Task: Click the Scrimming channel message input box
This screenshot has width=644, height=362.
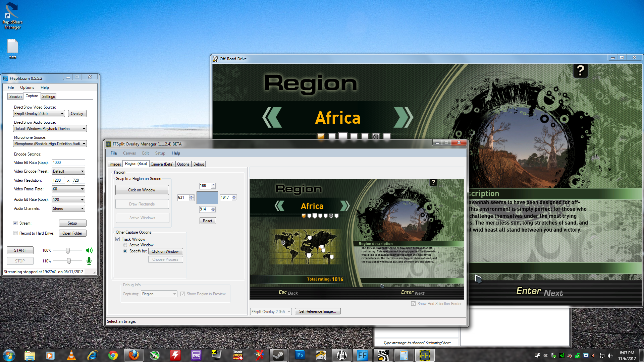Action: coord(417,343)
